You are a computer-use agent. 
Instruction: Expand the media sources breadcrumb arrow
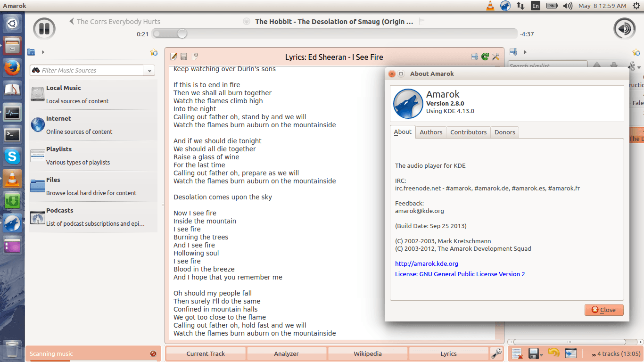tap(43, 52)
